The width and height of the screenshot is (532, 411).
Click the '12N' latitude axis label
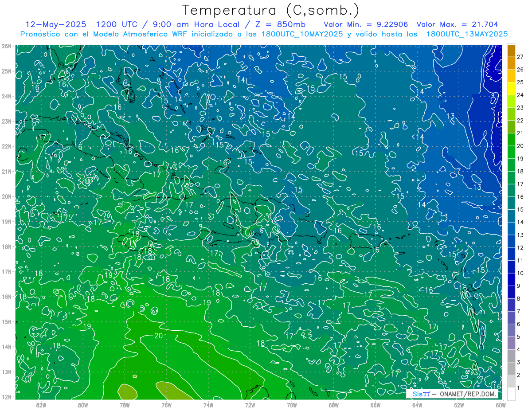click(7, 397)
